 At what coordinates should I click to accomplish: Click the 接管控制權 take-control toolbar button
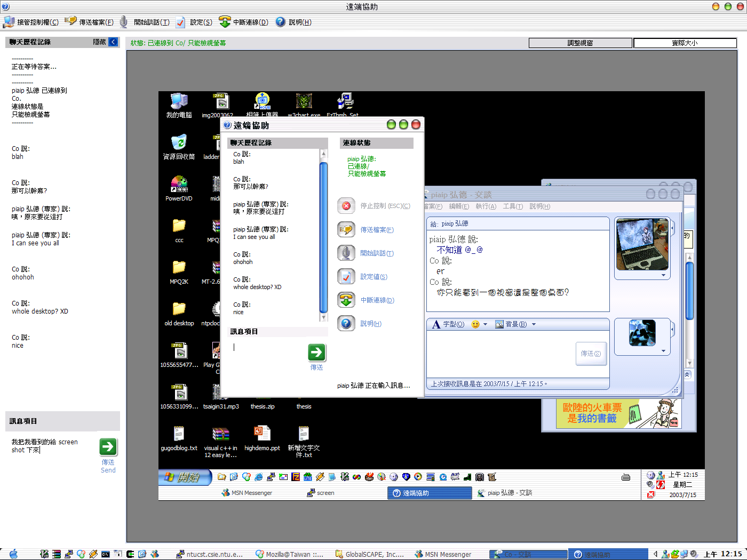point(31,22)
